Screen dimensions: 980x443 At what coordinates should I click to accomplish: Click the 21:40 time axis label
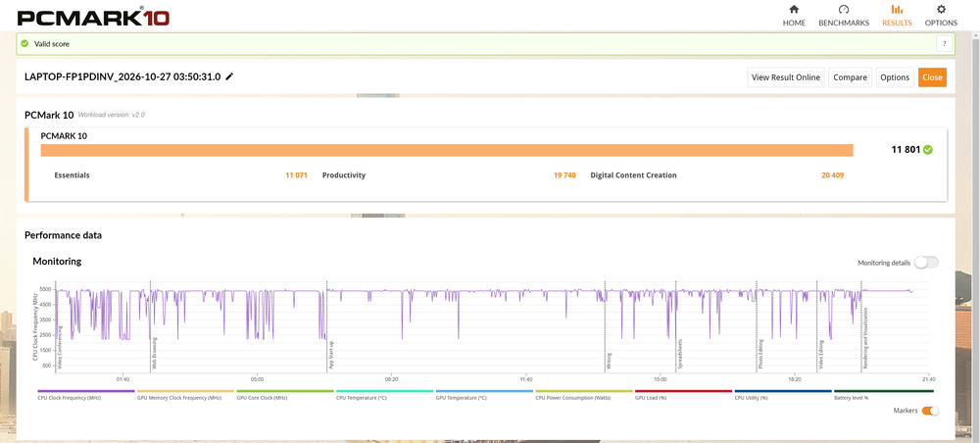[x=928, y=379]
